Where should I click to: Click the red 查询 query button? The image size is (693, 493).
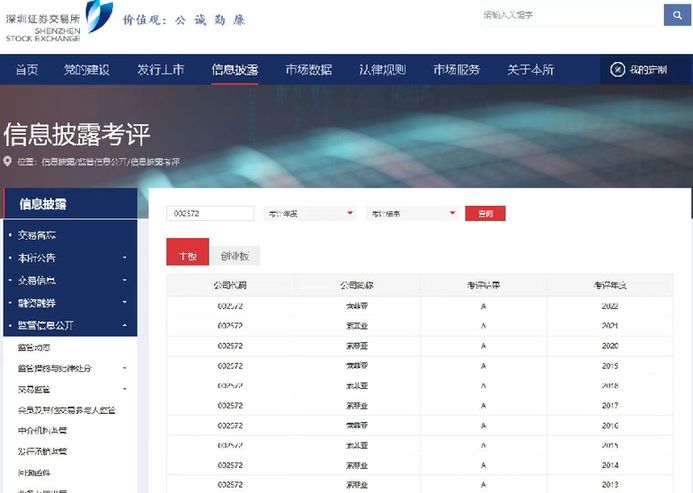485,213
